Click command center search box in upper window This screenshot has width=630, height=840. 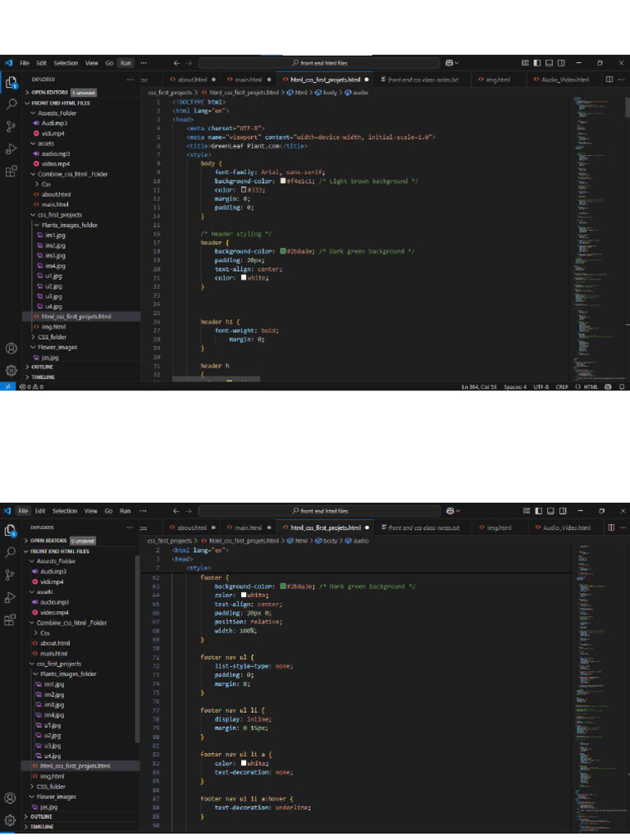pyautogui.click(x=319, y=63)
